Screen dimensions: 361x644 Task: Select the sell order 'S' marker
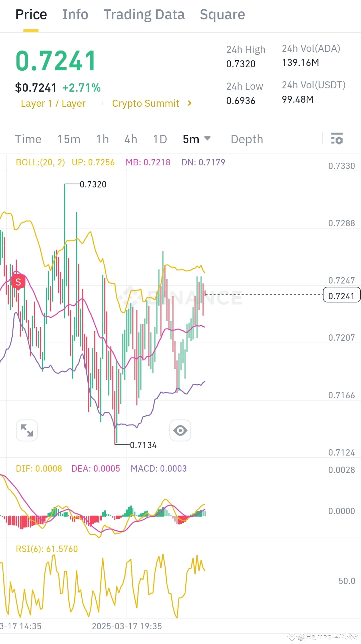click(x=18, y=281)
